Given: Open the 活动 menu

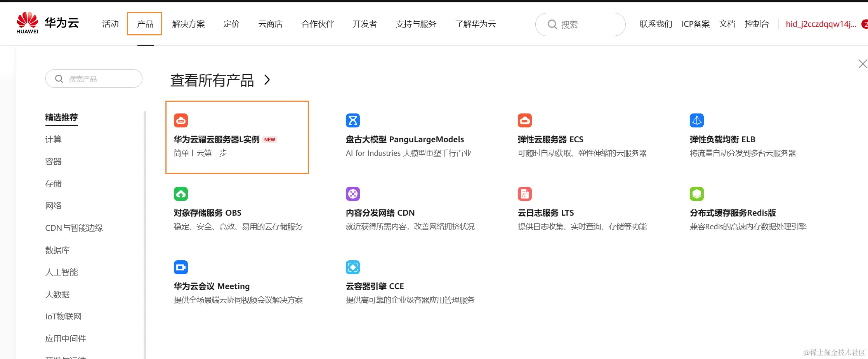Looking at the screenshot, I should [x=110, y=24].
